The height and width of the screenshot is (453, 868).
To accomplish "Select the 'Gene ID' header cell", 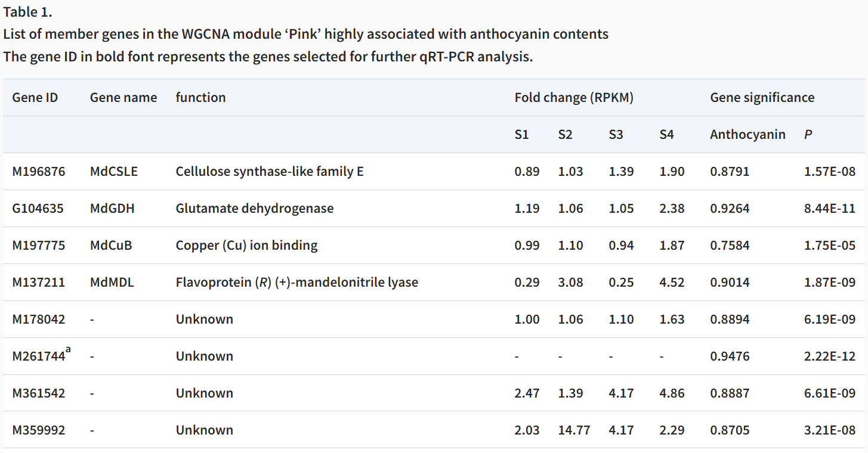I will coord(35,98).
